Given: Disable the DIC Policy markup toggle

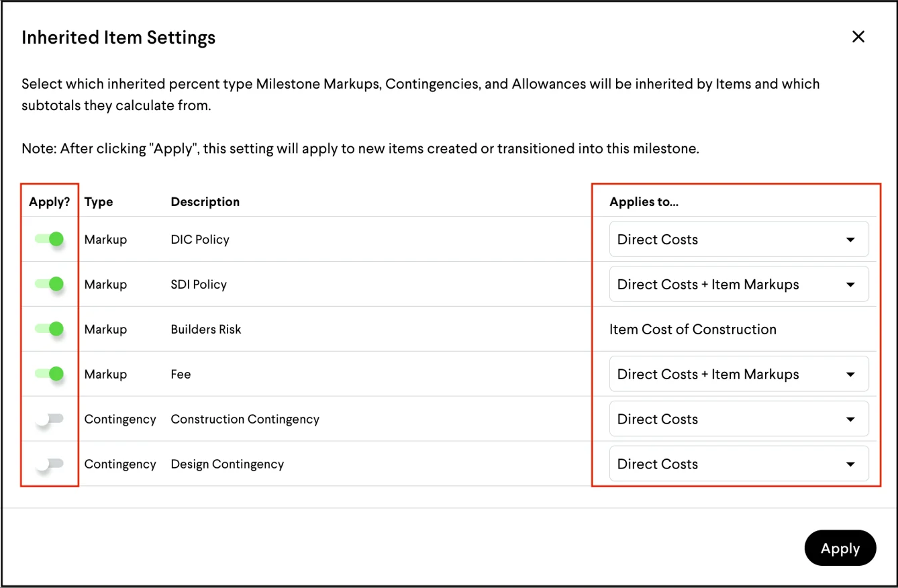Looking at the screenshot, I should click(x=49, y=239).
